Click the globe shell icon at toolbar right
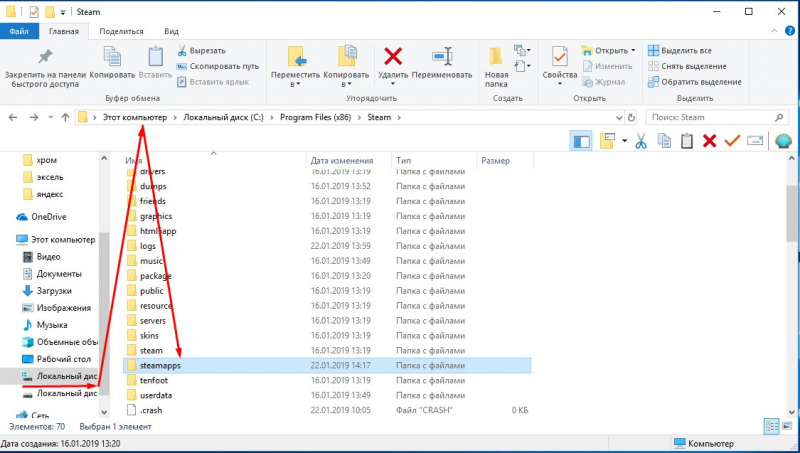 (x=783, y=141)
